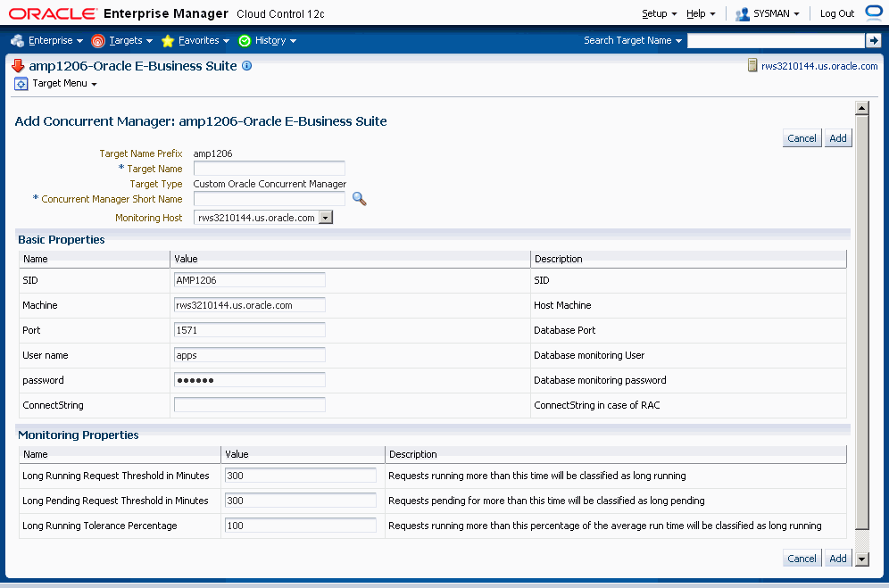Click Long Running Request Threshold field
Image resolution: width=889 pixels, height=588 pixels.
click(301, 476)
